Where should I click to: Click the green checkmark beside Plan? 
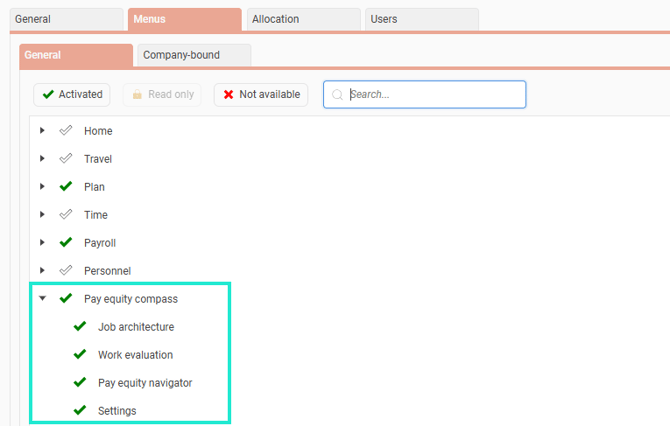coord(66,186)
